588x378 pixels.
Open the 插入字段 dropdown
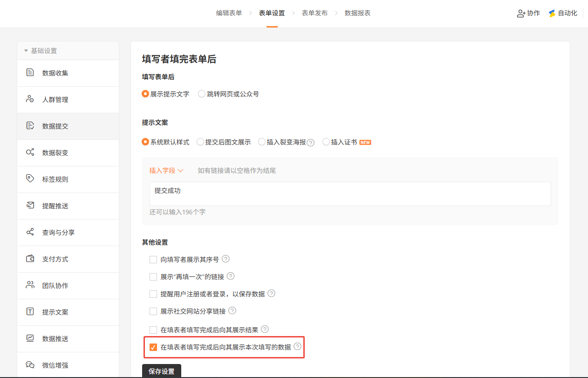(166, 171)
